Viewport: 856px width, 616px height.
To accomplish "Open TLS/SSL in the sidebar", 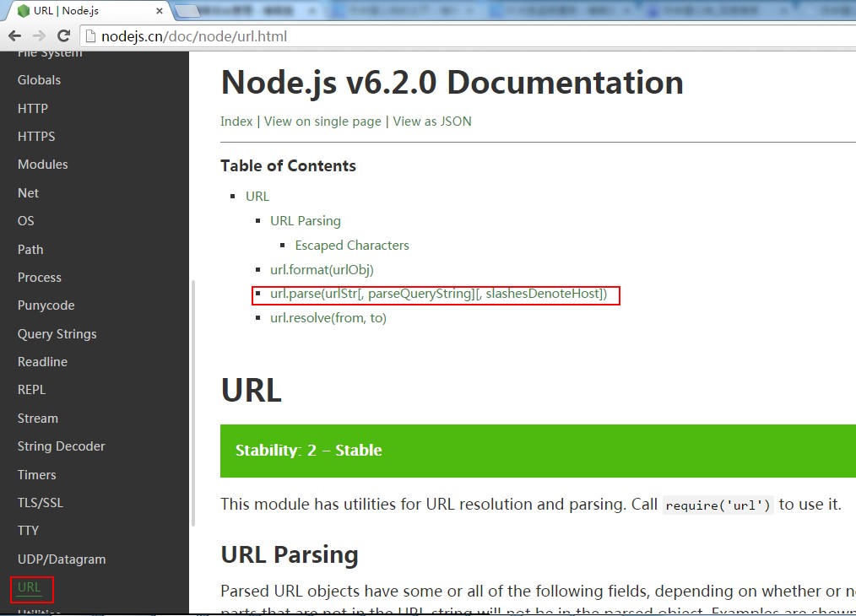I will click(41, 503).
